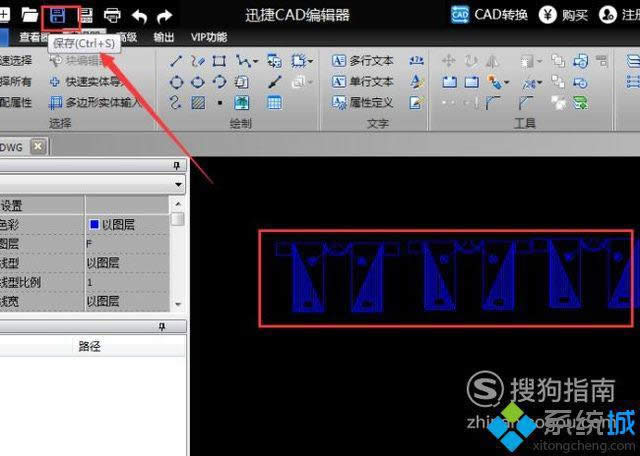Open the 输出 (Output) ribbon tab
Viewport: 640px width, 456px height.
[x=164, y=37]
